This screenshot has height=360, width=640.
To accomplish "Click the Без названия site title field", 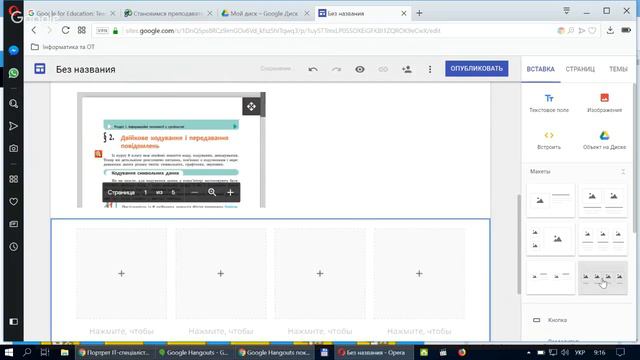I will point(86,69).
